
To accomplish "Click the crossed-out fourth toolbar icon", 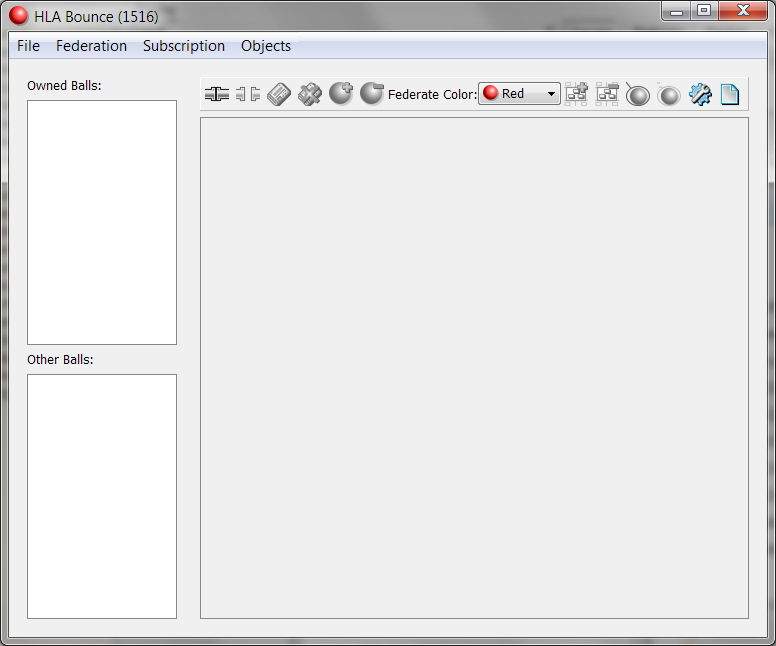I will tap(310, 94).
